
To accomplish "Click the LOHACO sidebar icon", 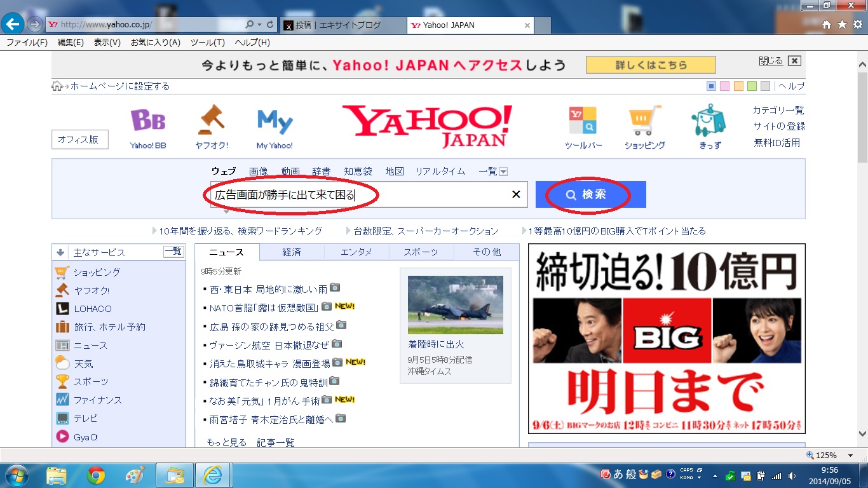I will point(62,309).
